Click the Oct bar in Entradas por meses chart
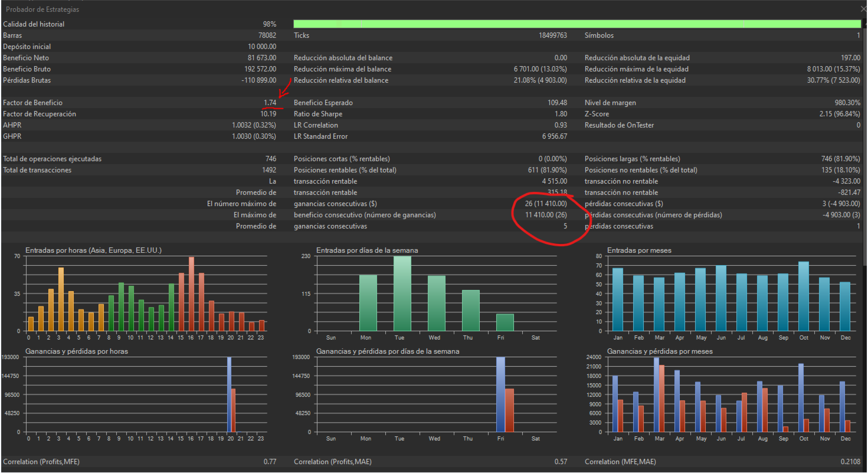Viewport: 868px width, 473px height. click(803, 296)
